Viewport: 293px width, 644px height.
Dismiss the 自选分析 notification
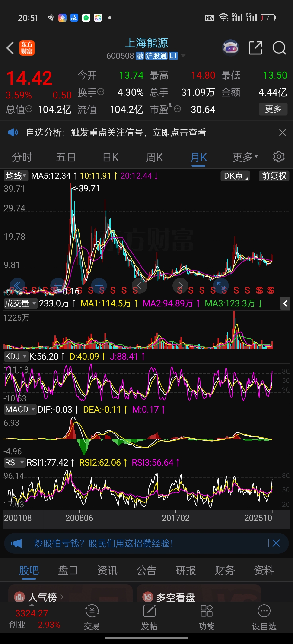click(x=282, y=132)
